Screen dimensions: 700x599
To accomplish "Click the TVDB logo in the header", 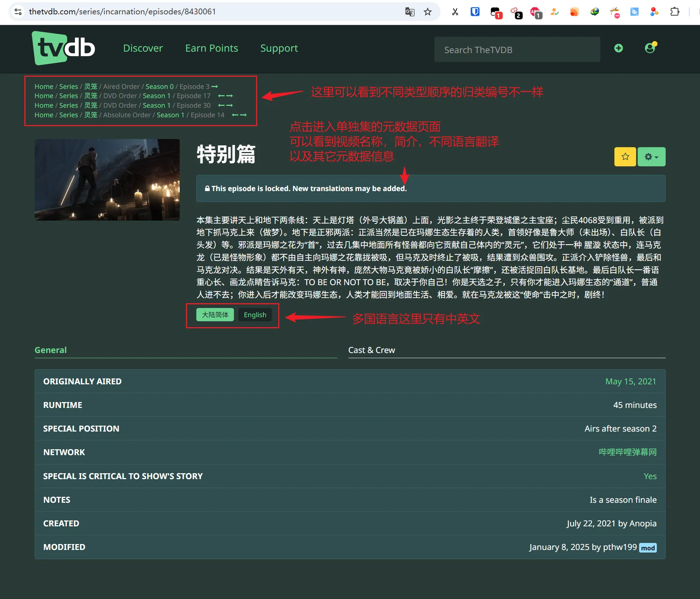I will [x=63, y=48].
